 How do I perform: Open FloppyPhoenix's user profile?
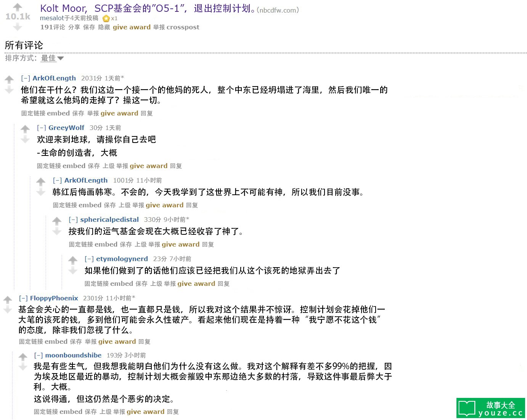[x=54, y=298]
